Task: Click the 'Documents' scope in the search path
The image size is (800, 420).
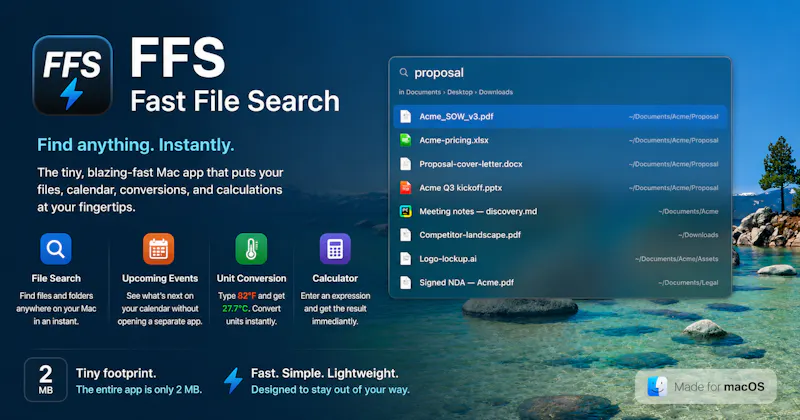Action: click(x=423, y=92)
